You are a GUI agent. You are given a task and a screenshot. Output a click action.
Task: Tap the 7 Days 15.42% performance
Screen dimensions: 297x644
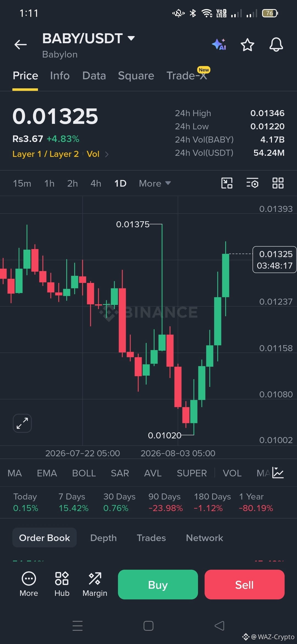coord(73,502)
